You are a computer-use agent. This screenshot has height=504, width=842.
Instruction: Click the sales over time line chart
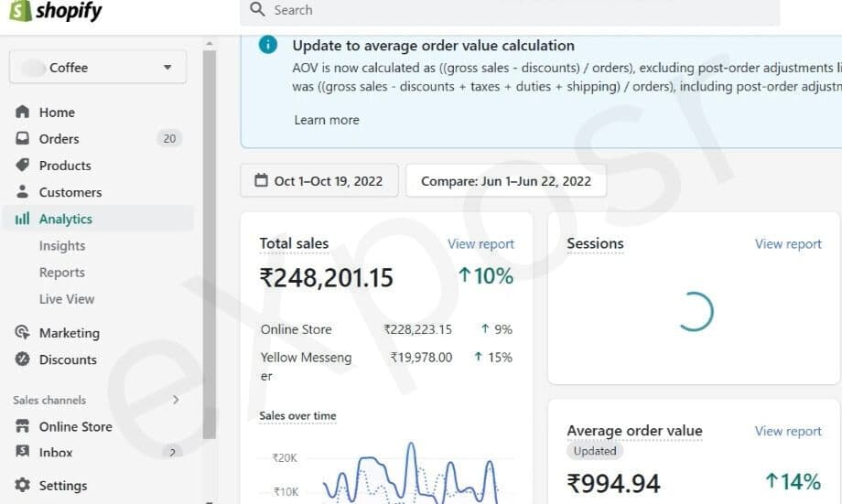tap(411, 472)
